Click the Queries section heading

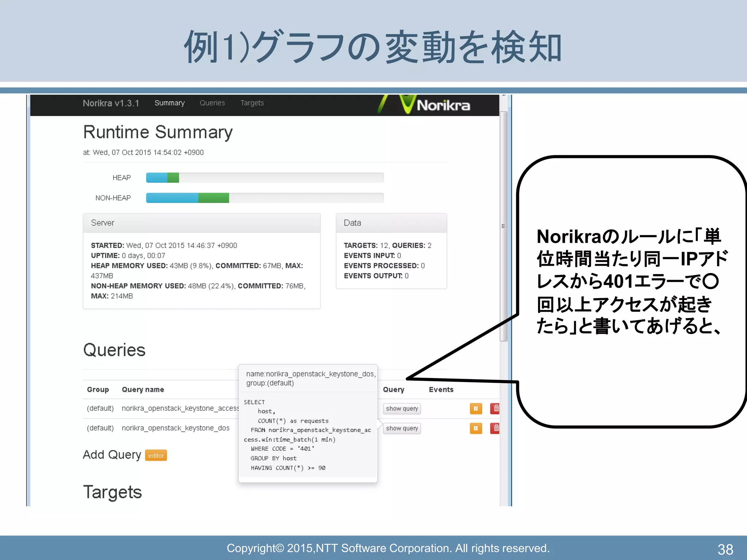[114, 350]
